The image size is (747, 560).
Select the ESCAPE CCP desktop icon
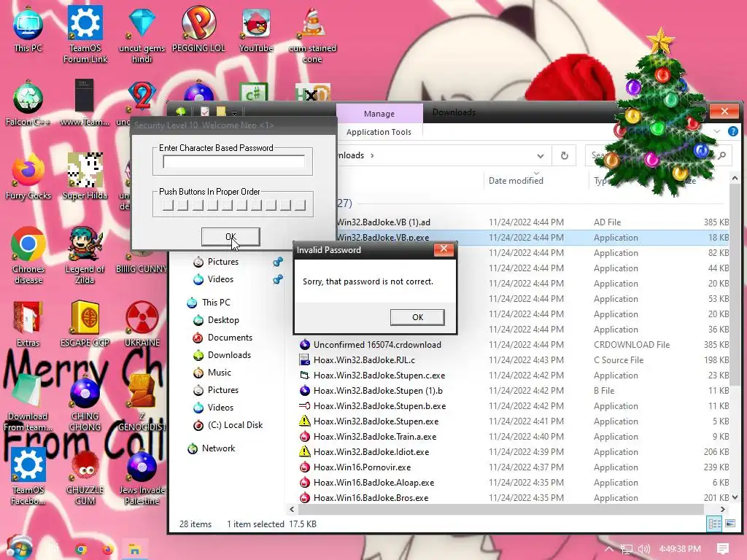coord(85,324)
